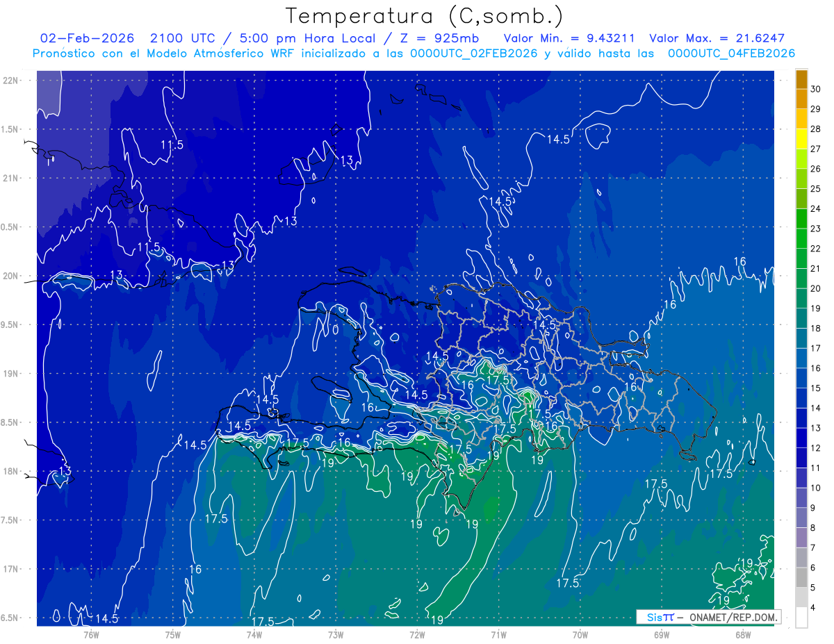Click the brown top swatch of the color scale
Viewport: 834px width, 644px height.
pos(801,79)
